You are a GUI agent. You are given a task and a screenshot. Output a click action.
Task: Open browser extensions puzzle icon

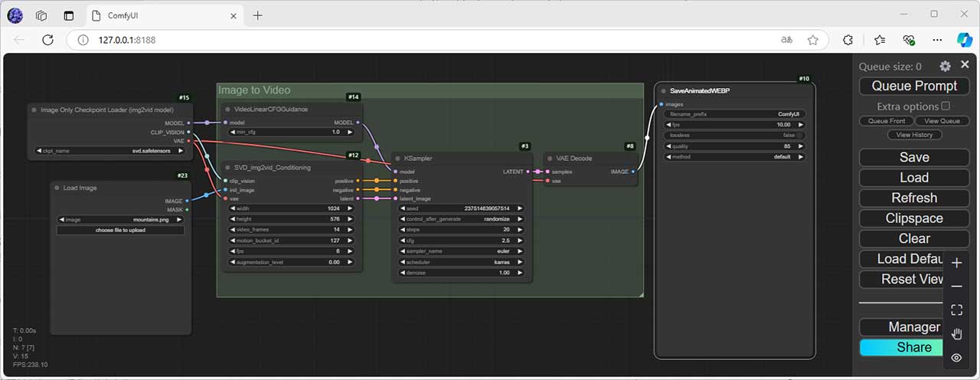tap(848, 40)
